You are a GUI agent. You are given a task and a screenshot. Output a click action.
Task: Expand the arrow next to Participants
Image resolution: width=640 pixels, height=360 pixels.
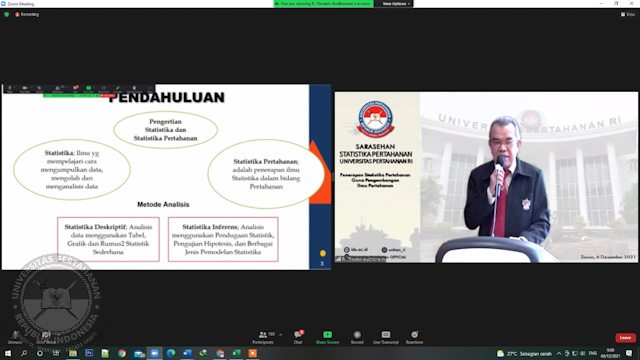pos(280,335)
